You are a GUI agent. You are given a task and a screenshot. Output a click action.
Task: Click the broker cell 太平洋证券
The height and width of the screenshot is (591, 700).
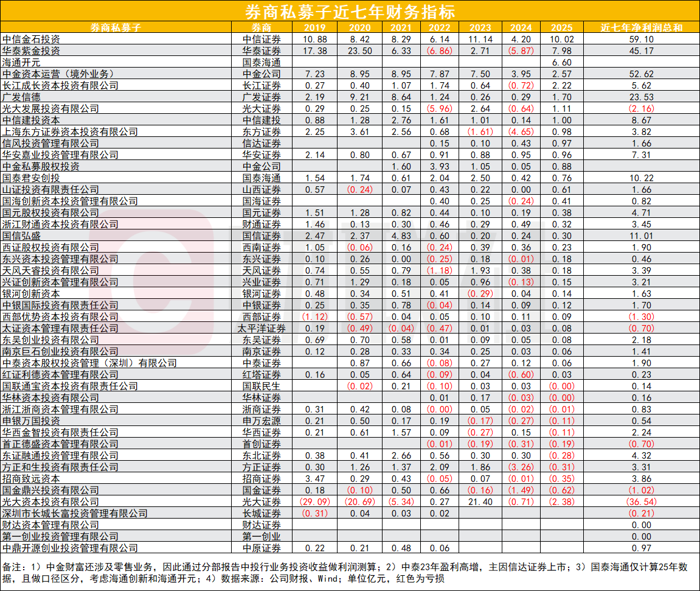coord(262,328)
